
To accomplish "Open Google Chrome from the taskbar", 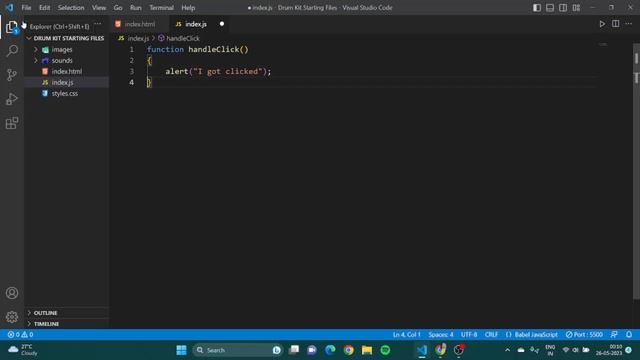I will click(x=349, y=350).
